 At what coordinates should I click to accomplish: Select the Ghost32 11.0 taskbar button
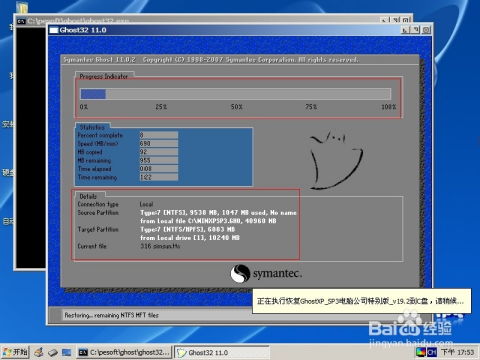[x=222, y=352]
